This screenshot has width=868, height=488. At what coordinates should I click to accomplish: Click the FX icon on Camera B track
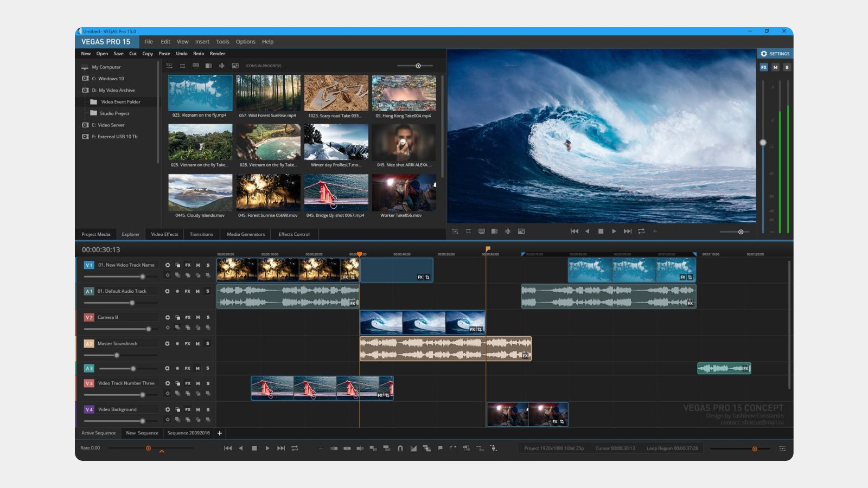pos(188,317)
